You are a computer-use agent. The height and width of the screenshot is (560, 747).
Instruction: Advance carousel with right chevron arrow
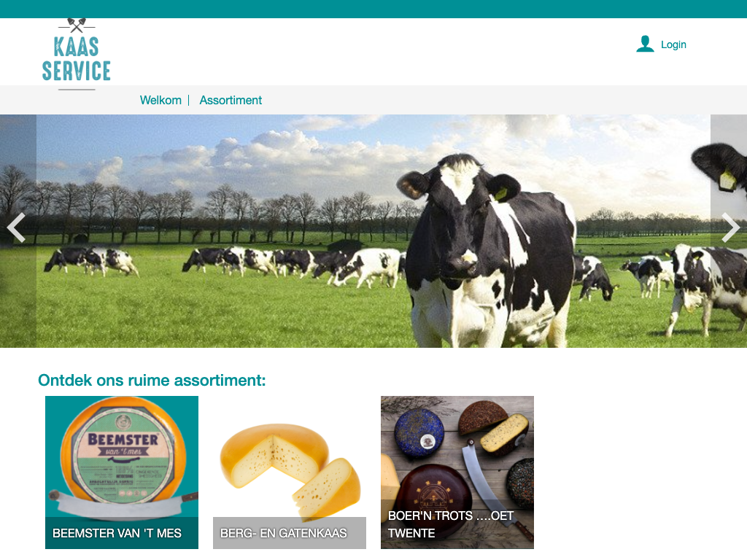tap(730, 228)
